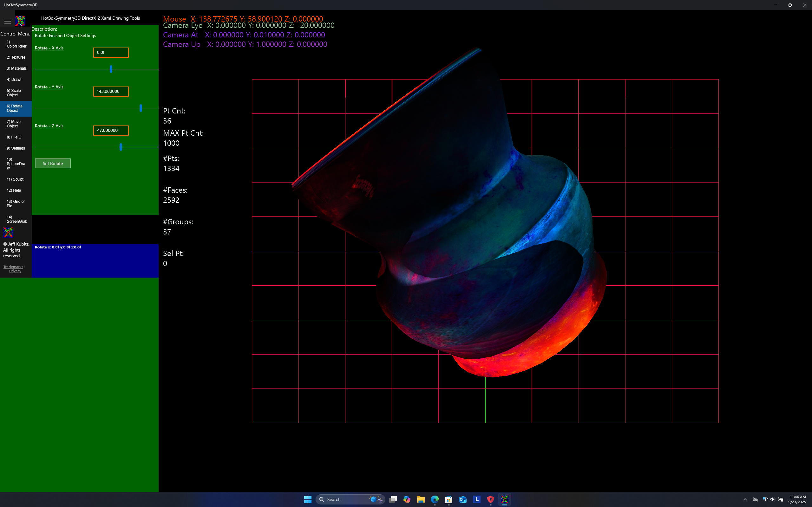Open the ColorPicker menu item
Image resolution: width=812 pixels, height=507 pixels.
(x=16, y=44)
